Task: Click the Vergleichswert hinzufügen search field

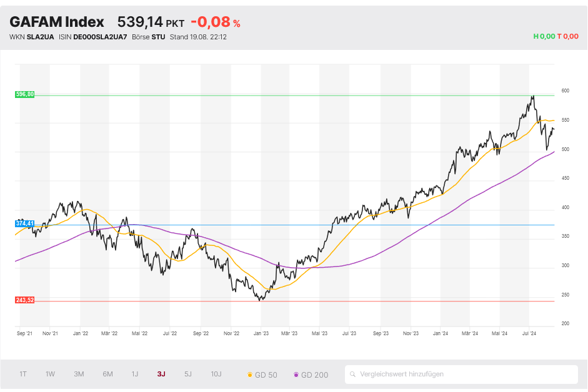Action: [x=461, y=375]
